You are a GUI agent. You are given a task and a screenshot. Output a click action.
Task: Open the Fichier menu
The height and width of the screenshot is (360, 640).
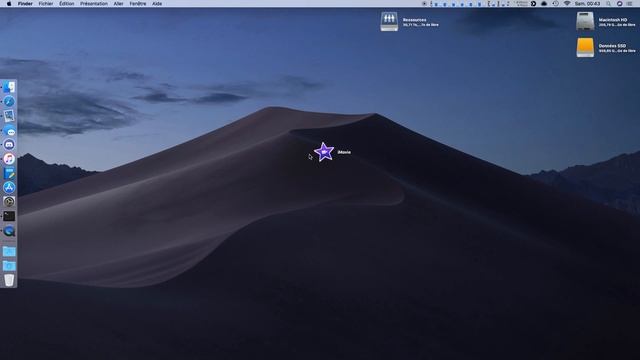pos(46,4)
